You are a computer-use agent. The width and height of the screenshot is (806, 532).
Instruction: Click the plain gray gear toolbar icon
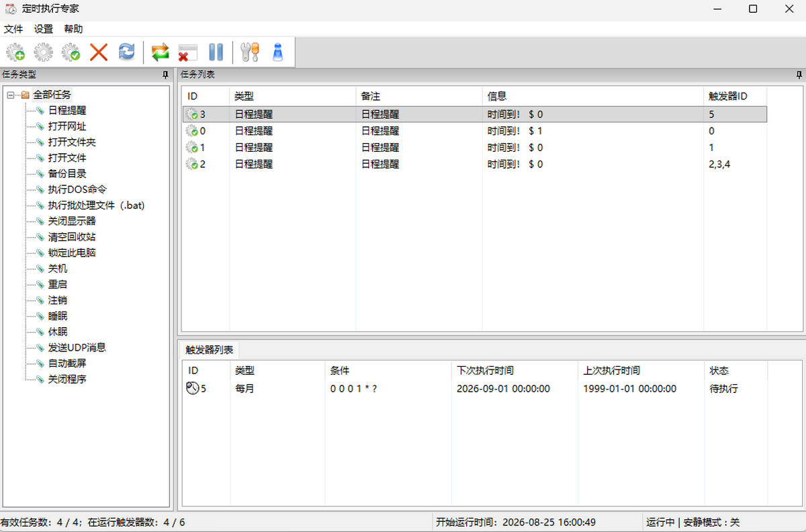(43, 52)
